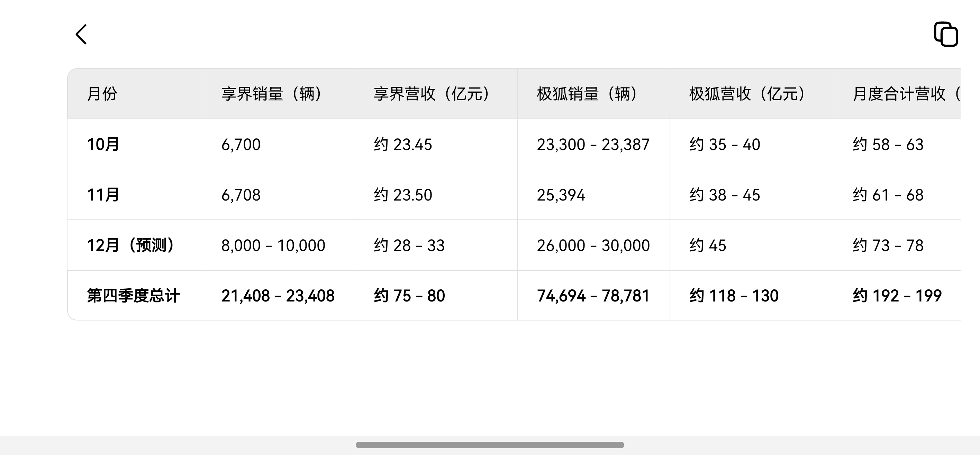This screenshot has height=455, width=980.
Task: Select the 约 192 - 199 total cell
Action: pos(897,296)
